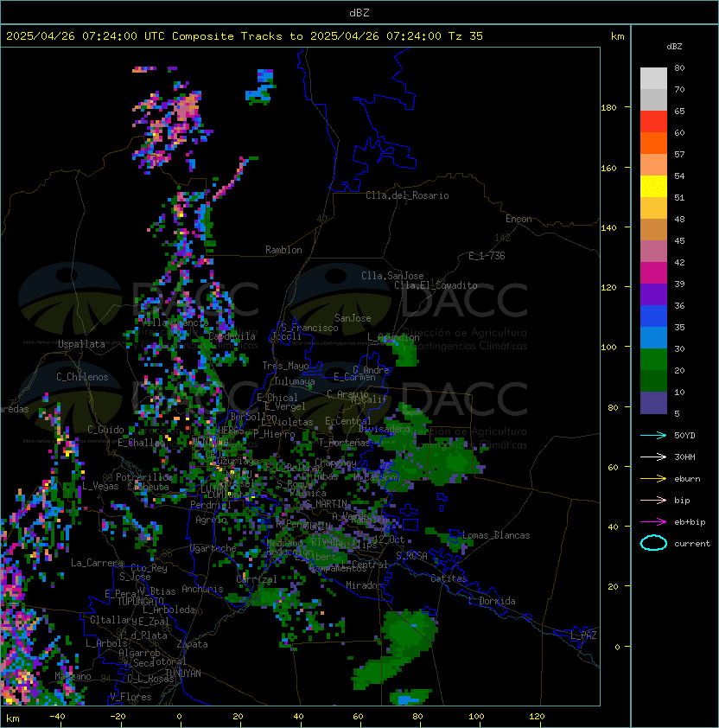The width and height of the screenshot is (719, 728).
Task: Click the 'Potrerillos' map label
Action: [144, 477]
